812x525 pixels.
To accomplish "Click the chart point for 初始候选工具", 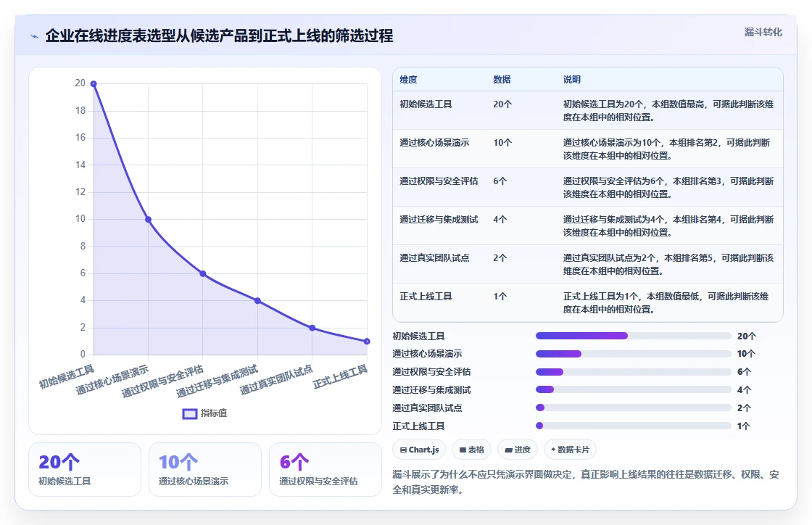I will [x=94, y=84].
